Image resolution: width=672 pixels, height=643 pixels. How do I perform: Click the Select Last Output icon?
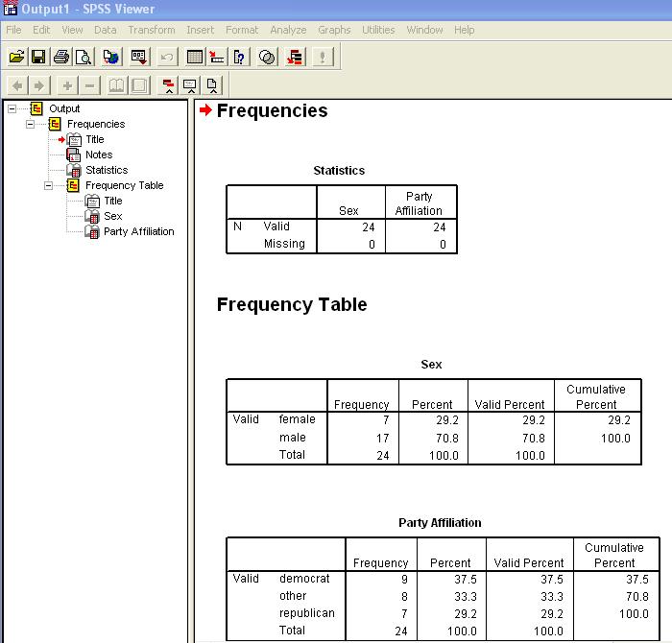[295, 57]
